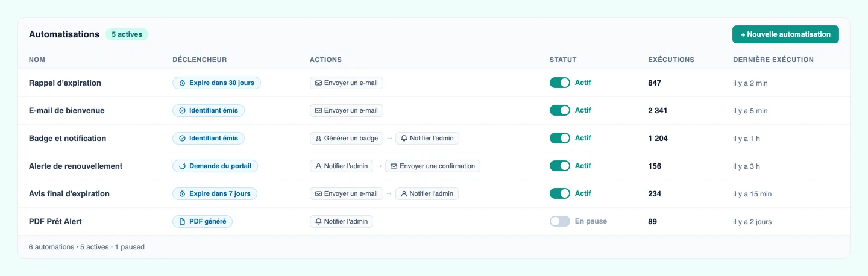Switch off Alerte de renouvellement automation
The image size is (868, 276).
(x=559, y=166)
